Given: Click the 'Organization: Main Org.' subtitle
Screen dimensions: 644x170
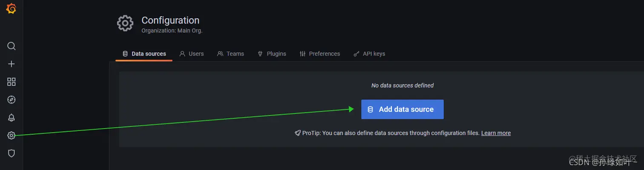Looking at the screenshot, I should tap(172, 31).
